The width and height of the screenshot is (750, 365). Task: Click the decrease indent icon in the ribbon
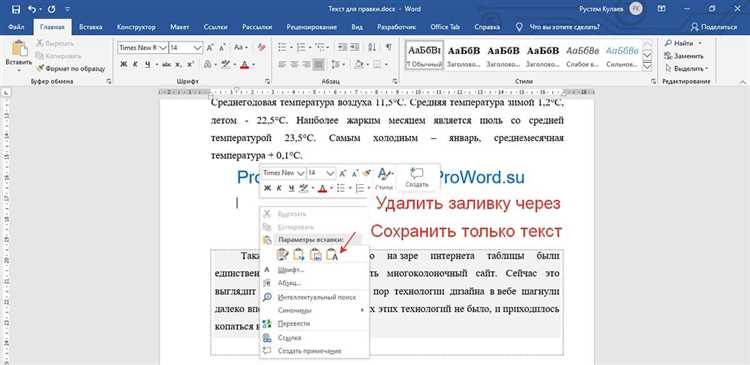[x=342, y=47]
